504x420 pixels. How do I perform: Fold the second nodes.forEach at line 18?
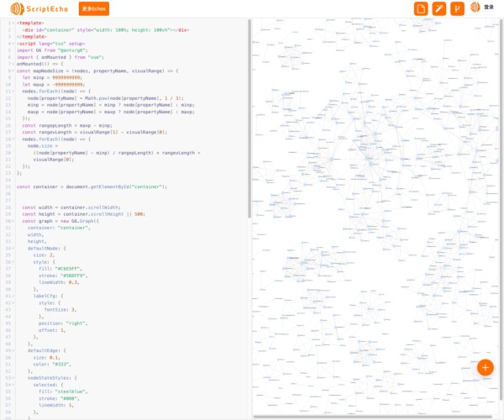(13, 139)
